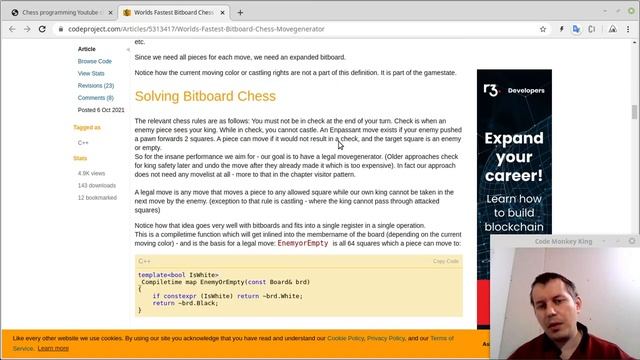Go forward with the browser forward arrow
640x360 pixels.
click(x=27, y=29)
